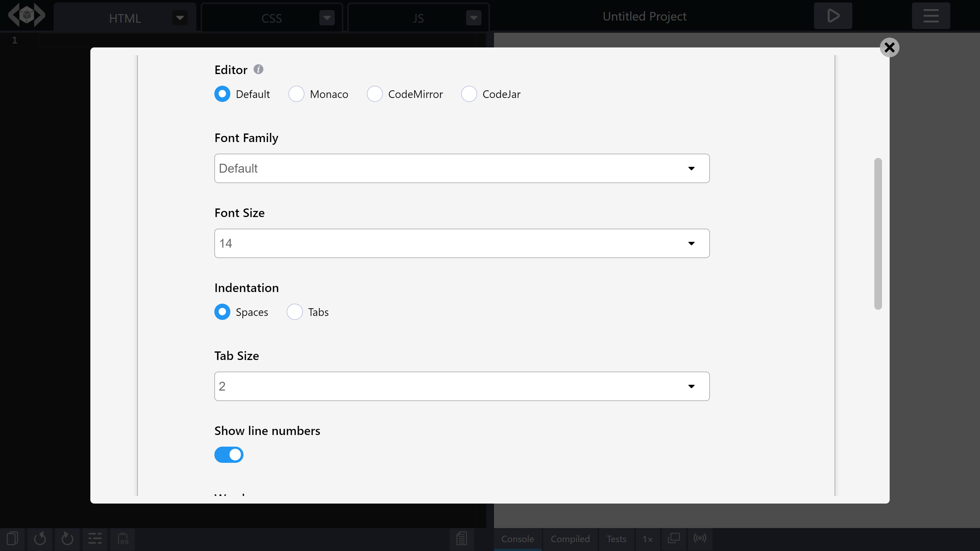Undo using the circular undo arrow
This screenshot has width=980, height=551.
coord(40,538)
